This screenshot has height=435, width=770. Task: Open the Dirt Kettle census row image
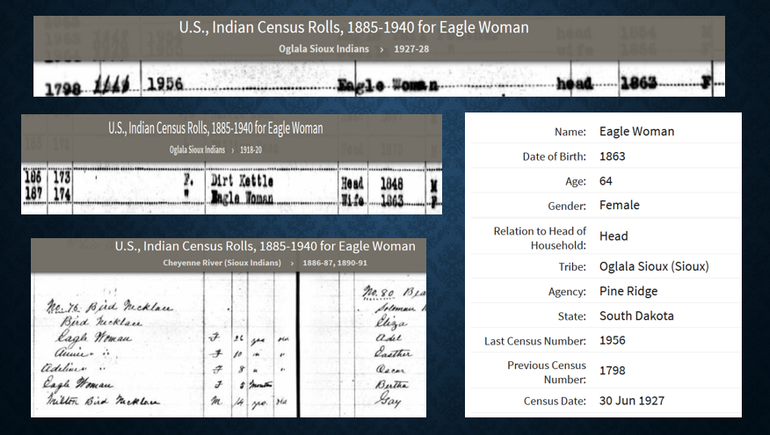point(231,189)
